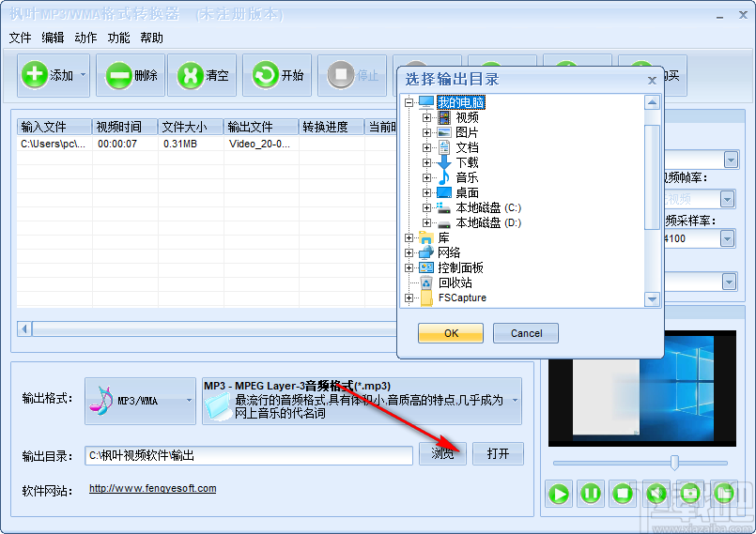Image resolution: width=756 pixels, height=534 pixels.
Task: Click the 视频时间 column header
Action: (125, 127)
